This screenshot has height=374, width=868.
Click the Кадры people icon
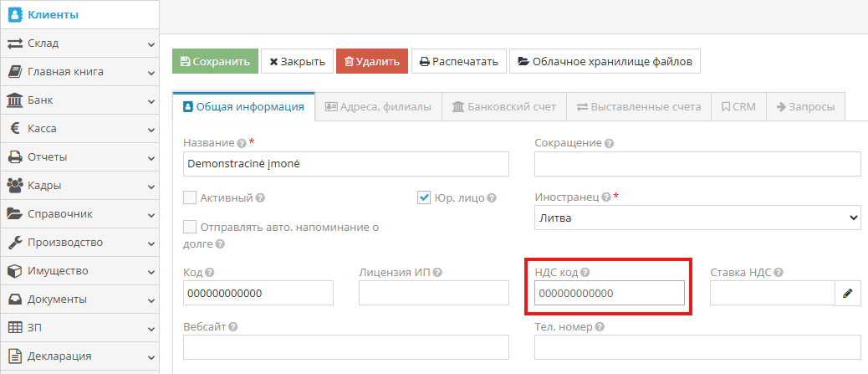click(x=14, y=186)
